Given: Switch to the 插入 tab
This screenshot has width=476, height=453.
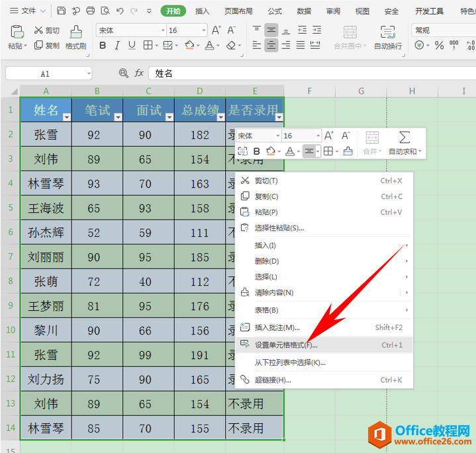Looking at the screenshot, I should (x=202, y=11).
